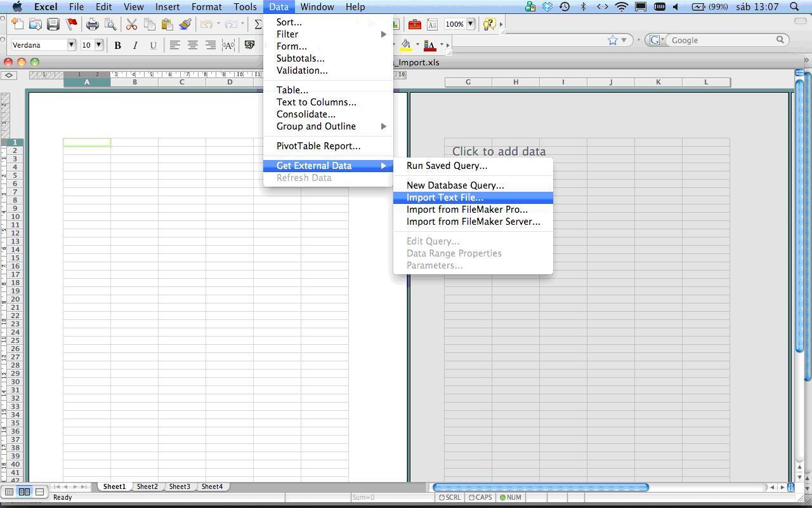Align text right
The height and width of the screenshot is (508, 812).
(210, 45)
